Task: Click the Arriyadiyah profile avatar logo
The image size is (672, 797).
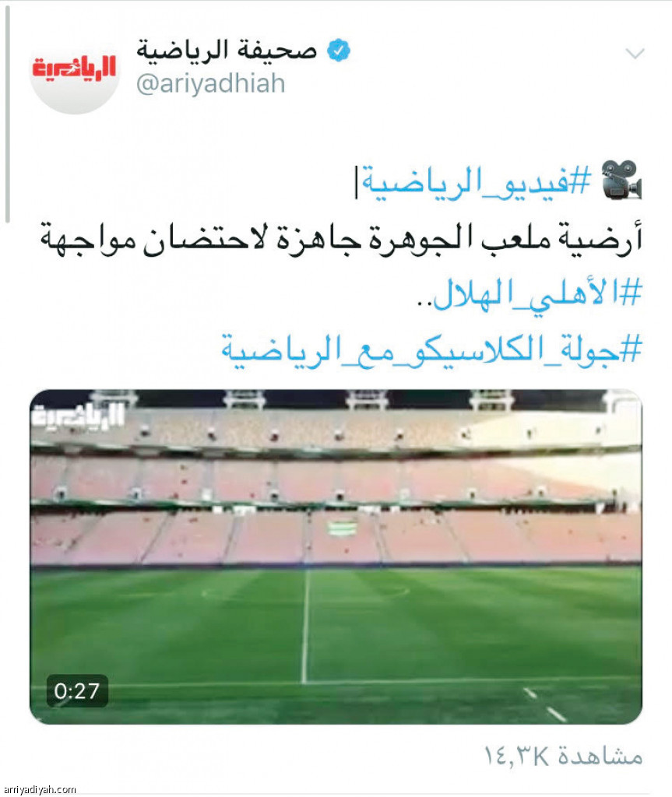Action: [x=75, y=69]
